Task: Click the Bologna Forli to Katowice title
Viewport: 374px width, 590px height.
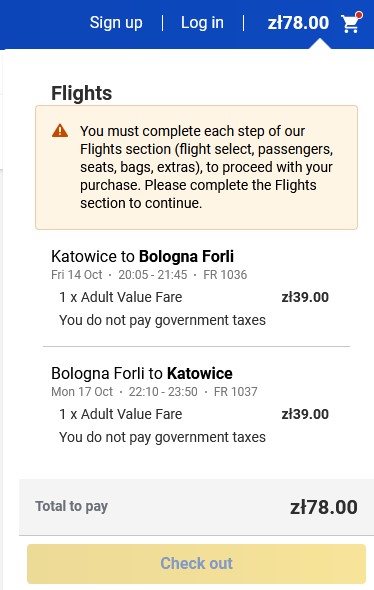Action: tap(142, 373)
